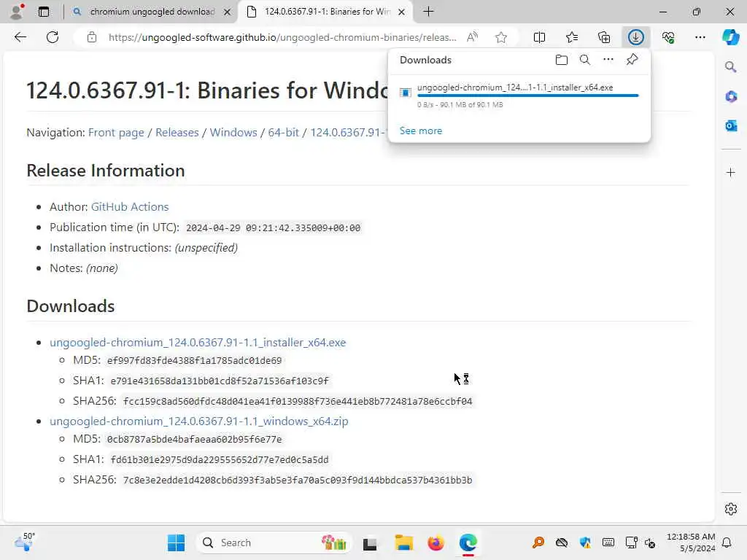Toggle the Downloads toolbar button
Image resolution: width=747 pixels, height=560 pixels.
636,37
